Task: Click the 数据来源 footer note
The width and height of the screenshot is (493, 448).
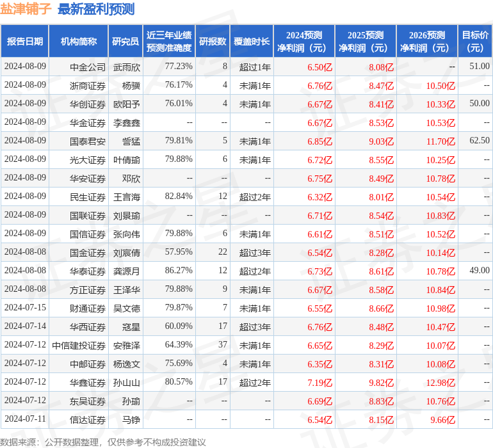Action: 103,442
